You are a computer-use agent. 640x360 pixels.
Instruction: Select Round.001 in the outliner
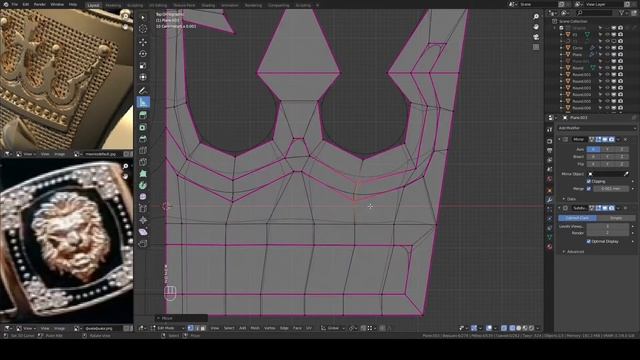click(581, 75)
